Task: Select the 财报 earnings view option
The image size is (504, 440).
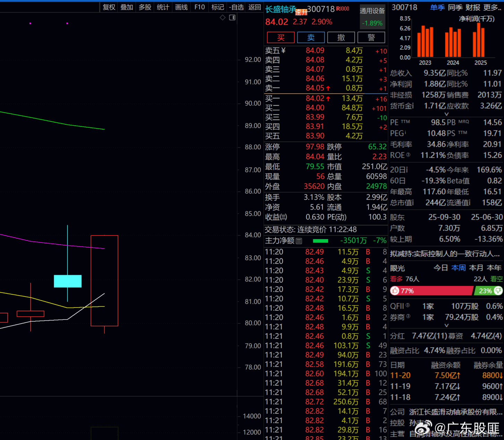Action: 473,7
